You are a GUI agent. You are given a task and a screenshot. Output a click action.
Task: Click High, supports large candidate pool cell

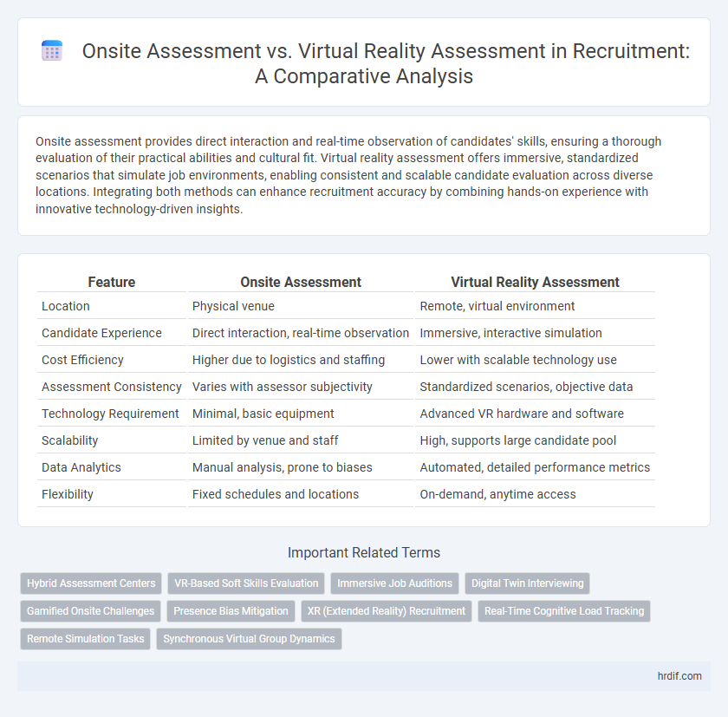[x=535, y=440]
